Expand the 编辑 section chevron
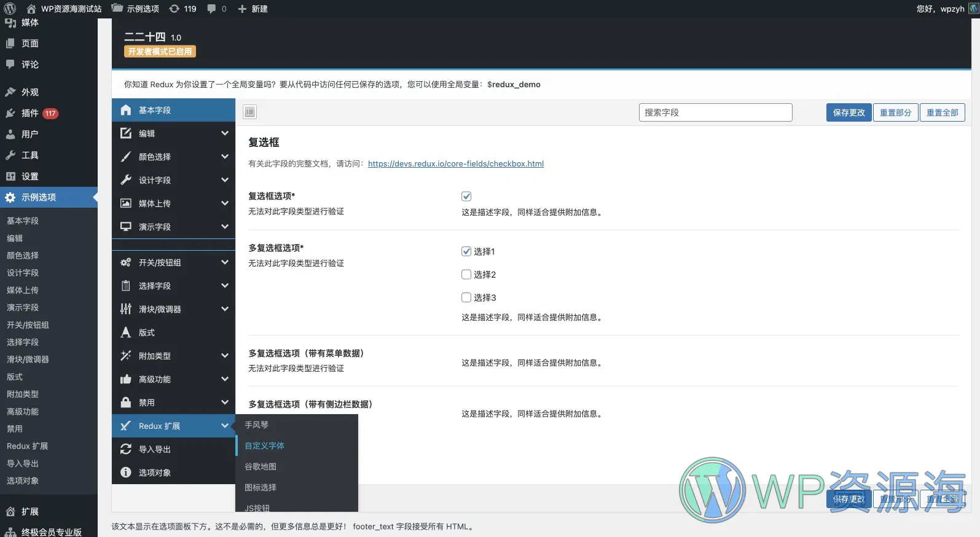Image resolution: width=980 pixels, height=537 pixels. coord(225,133)
